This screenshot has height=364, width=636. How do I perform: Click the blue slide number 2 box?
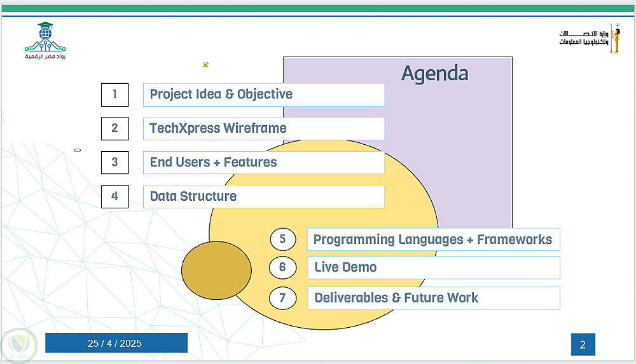pos(583,345)
